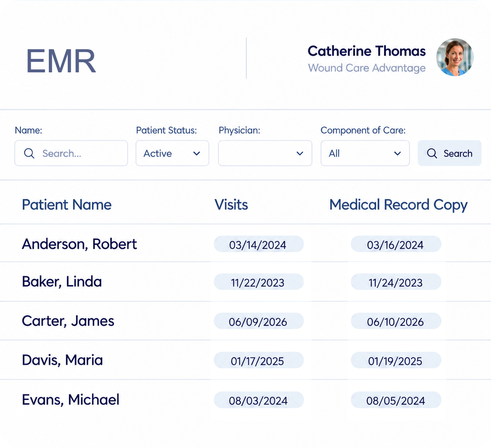Click the Component of Care label
The height and width of the screenshot is (448, 491).
(363, 130)
